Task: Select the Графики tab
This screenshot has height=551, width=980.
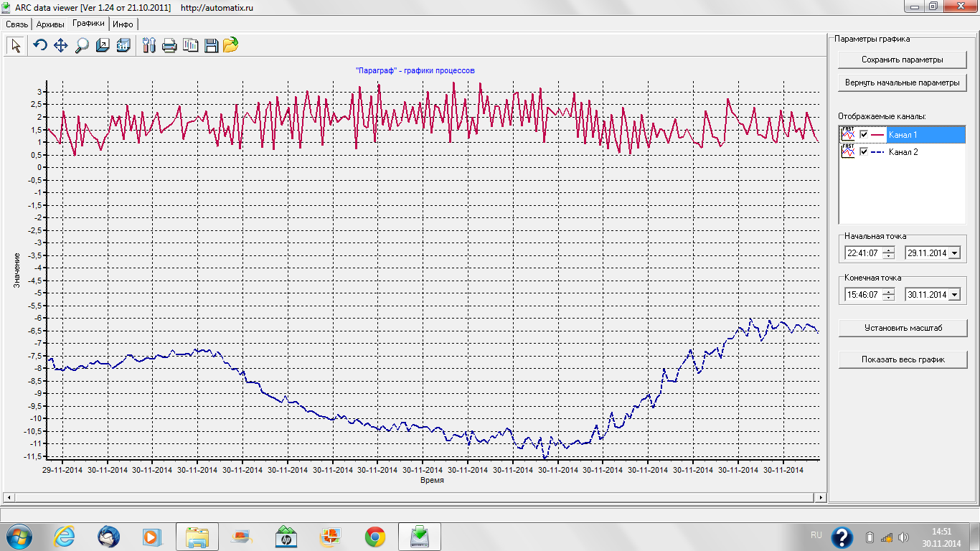Action: click(88, 23)
